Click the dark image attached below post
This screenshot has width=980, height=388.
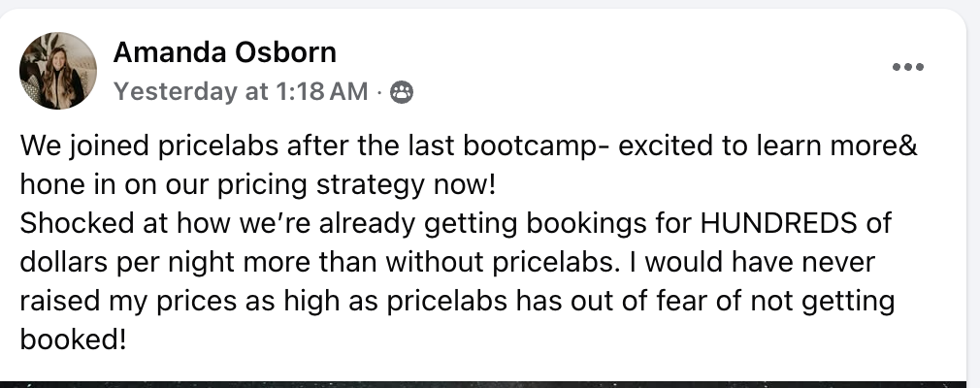point(485,383)
